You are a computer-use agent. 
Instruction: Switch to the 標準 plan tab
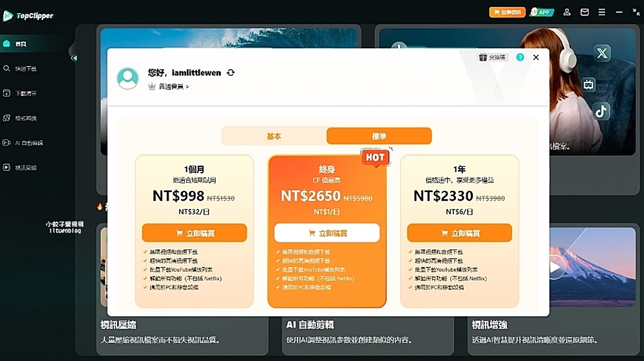coord(379,136)
